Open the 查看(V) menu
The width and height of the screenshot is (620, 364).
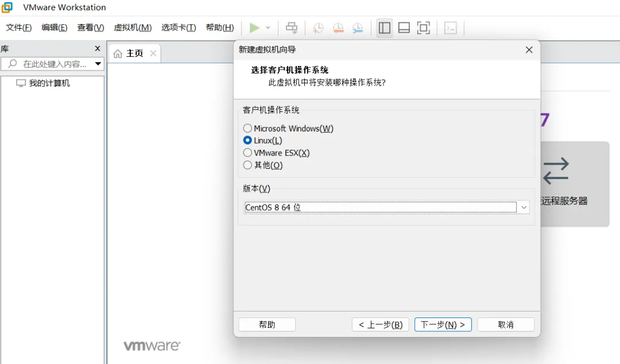point(91,28)
